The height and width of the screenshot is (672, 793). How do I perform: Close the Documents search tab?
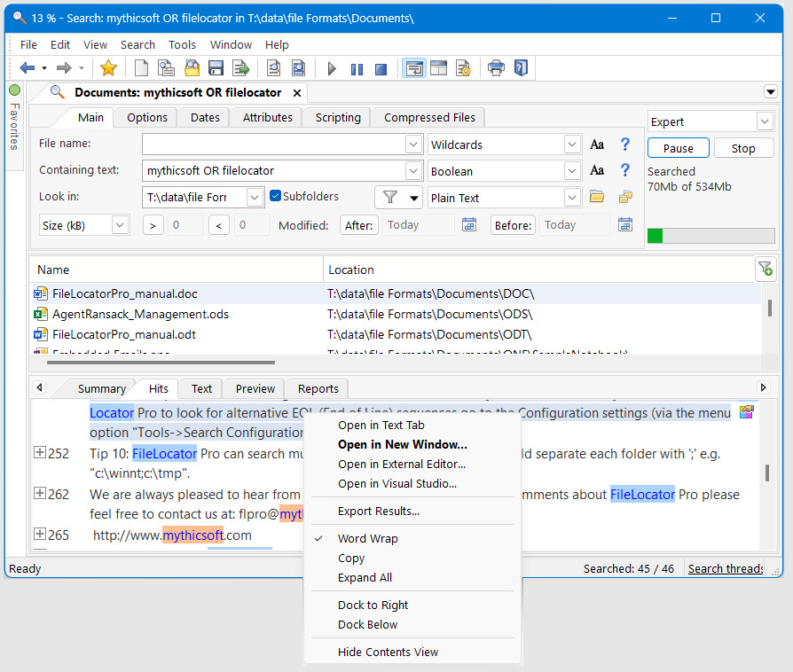297,93
